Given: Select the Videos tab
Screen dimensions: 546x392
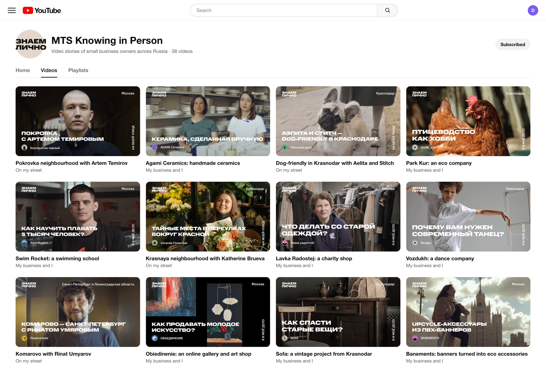Looking at the screenshot, I should coord(49,70).
